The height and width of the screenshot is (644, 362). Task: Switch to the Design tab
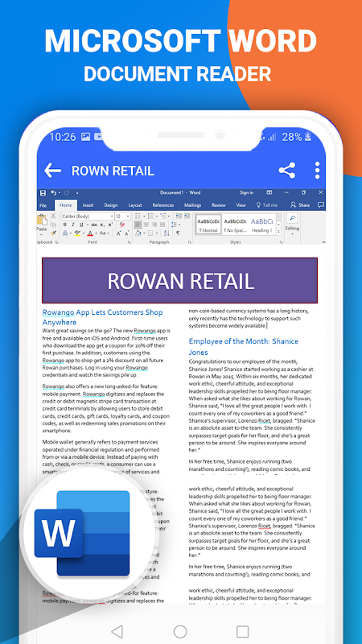click(111, 205)
